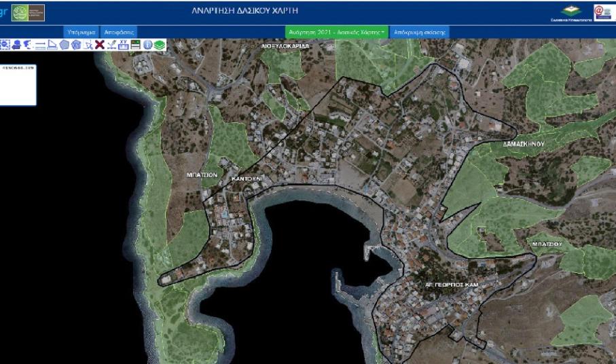Choose the draw polygon tool

point(64,44)
